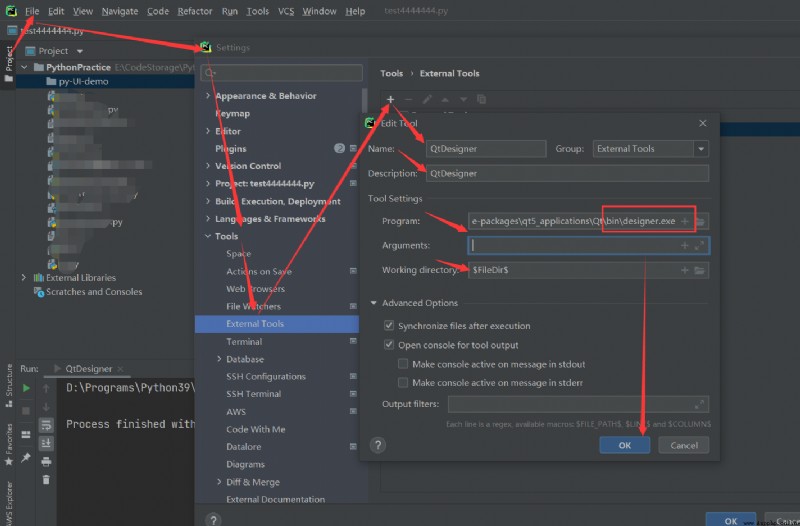Viewport: 800px width, 526px height.
Task: Enable Make console active on stderr
Action: [x=403, y=383]
